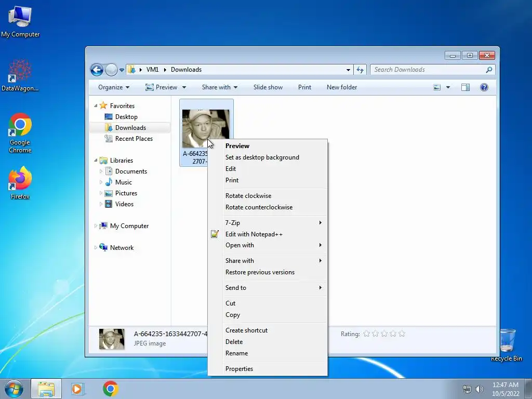
Task: Click the details pane image thumbnail
Action: click(x=112, y=339)
